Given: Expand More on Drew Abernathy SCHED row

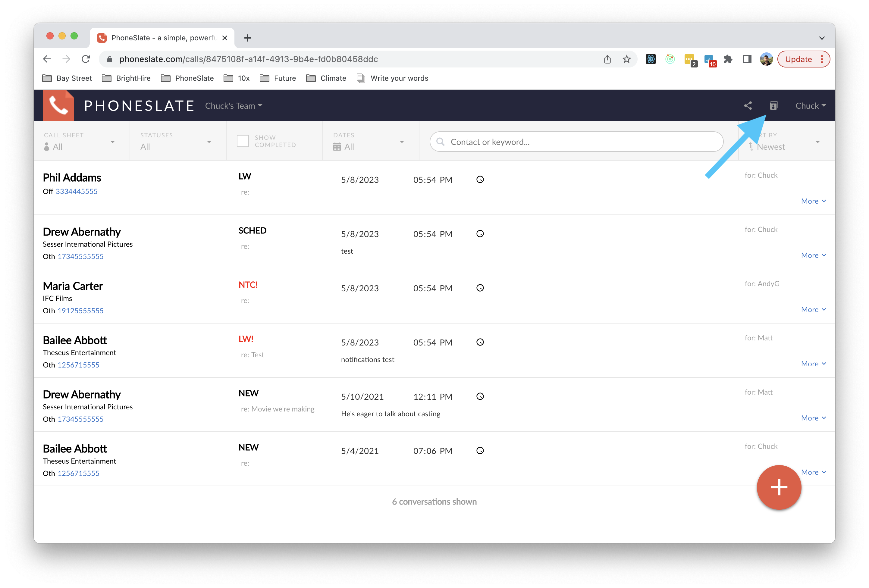Looking at the screenshot, I should point(813,255).
